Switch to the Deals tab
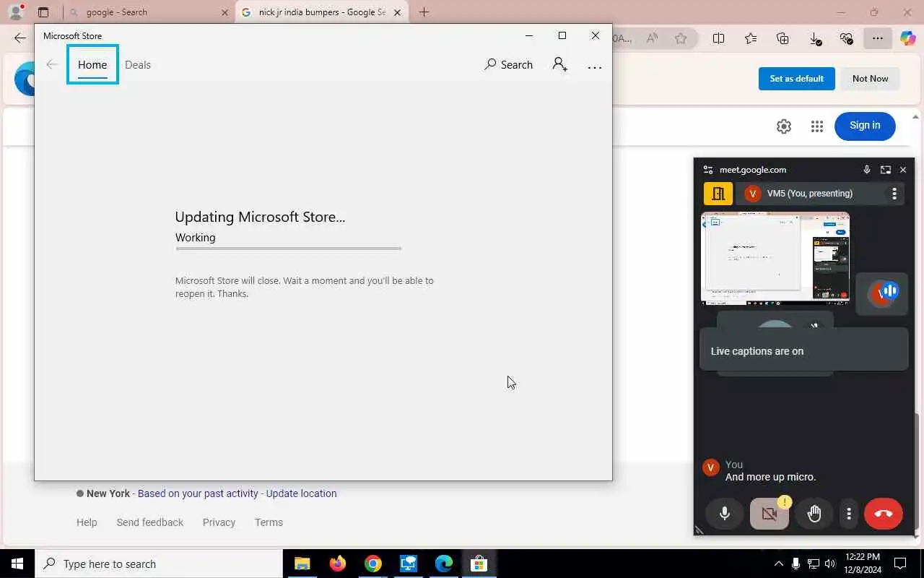 pyautogui.click(x=138, y=64)
